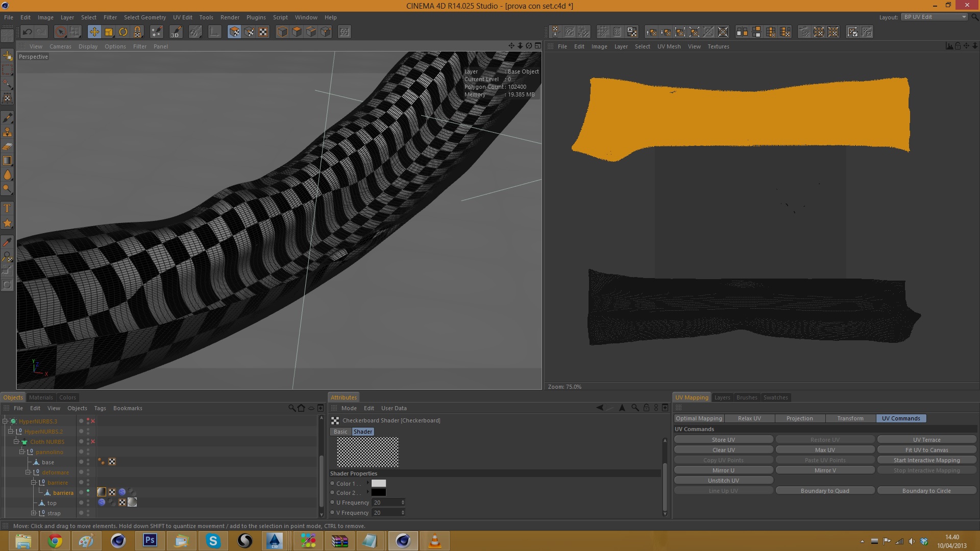Click the Start Interactive Mapping button

tap(926, 460)
